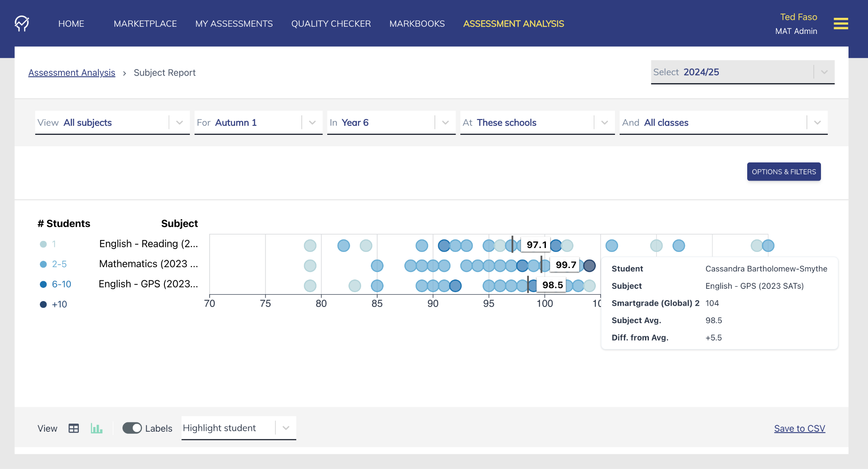Click the 2-5 students legend dot
This screenshot has width=868, height=469.
[43, 264]
